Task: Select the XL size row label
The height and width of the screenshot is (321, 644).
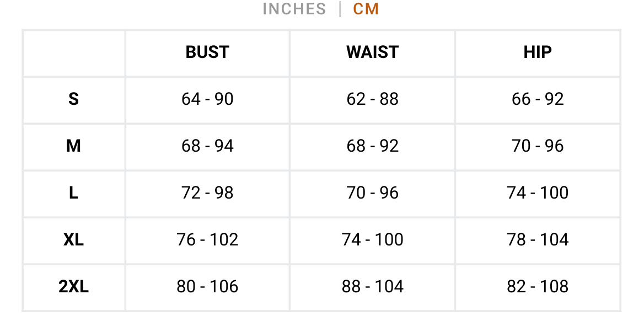Action: pos(73,239)
